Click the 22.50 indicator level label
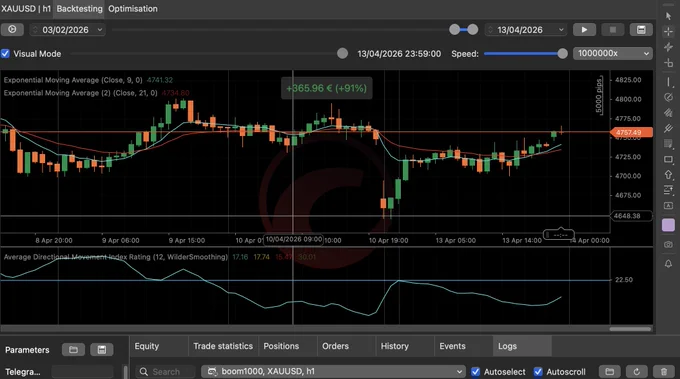Viewport: 680px width, 379px height. point(624,280)
